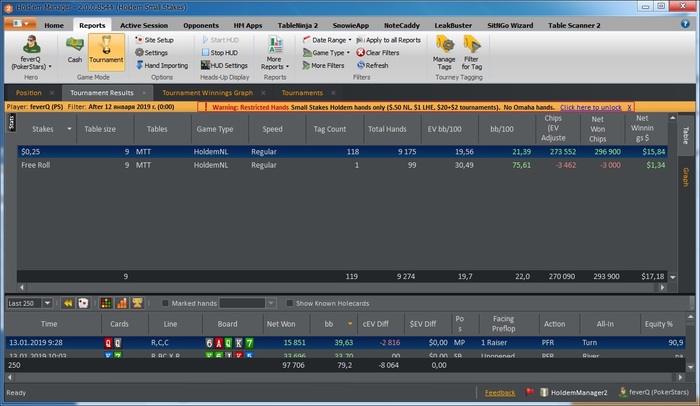The image size is (700, 406).
Task: Open the feverQ (PokerStars) hero selector
Action: click(x=31, y=53)
